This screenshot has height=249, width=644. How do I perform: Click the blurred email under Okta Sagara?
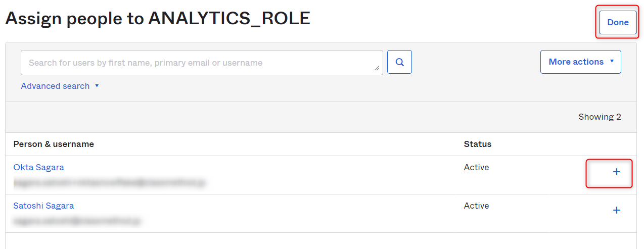tap(109, 182)
